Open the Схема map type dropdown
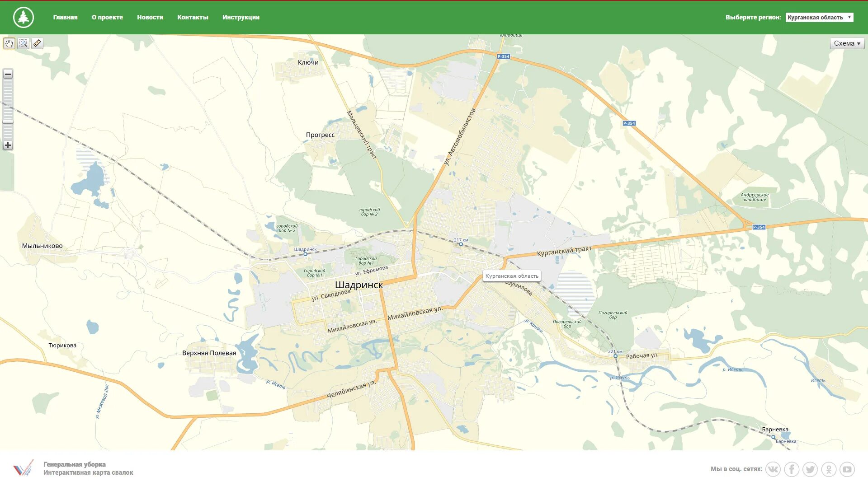 [847, 43]
